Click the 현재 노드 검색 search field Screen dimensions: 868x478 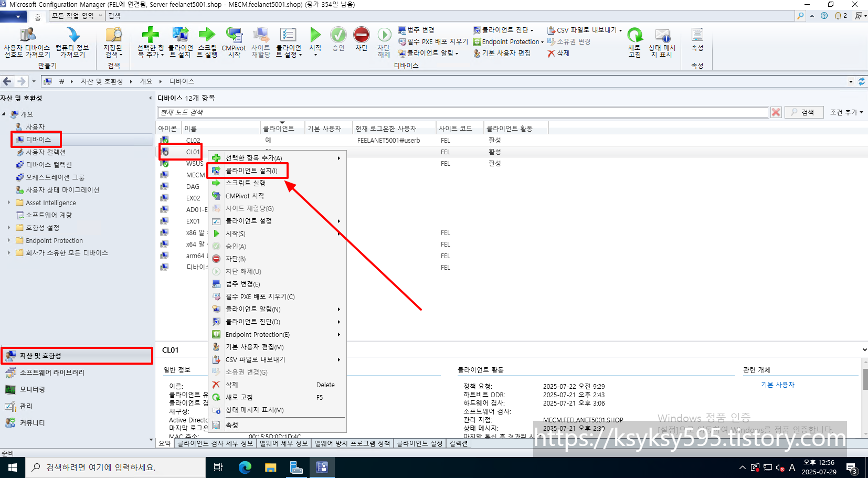(x=462, y=112)
